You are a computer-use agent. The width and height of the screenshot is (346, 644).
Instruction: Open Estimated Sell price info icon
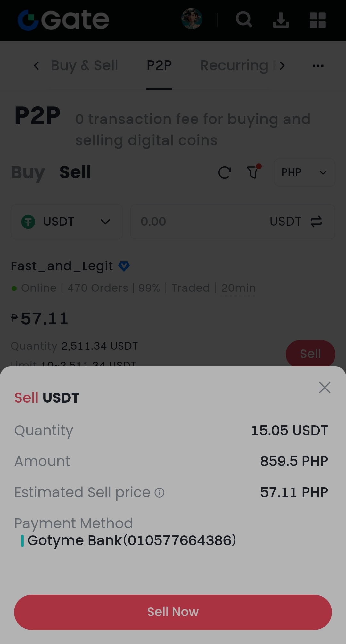pyautogui.click(x=160, y=492)
